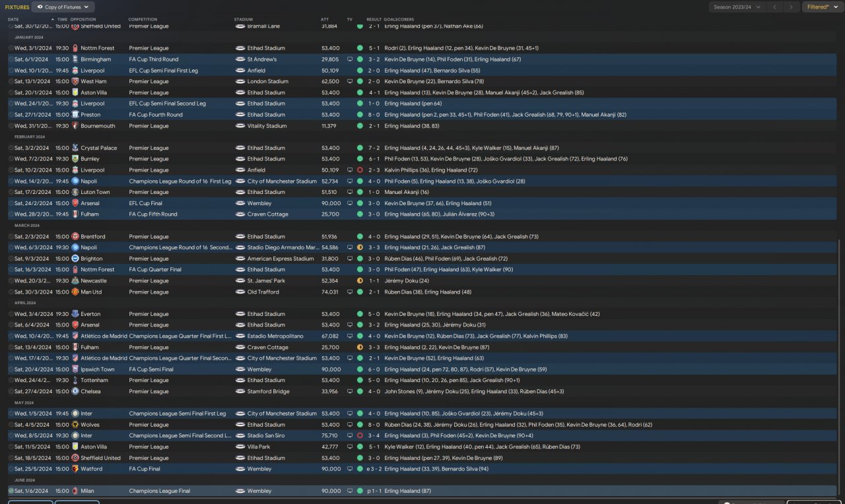Open the Preston club badge
845x504 pixels.
point(75,115)
